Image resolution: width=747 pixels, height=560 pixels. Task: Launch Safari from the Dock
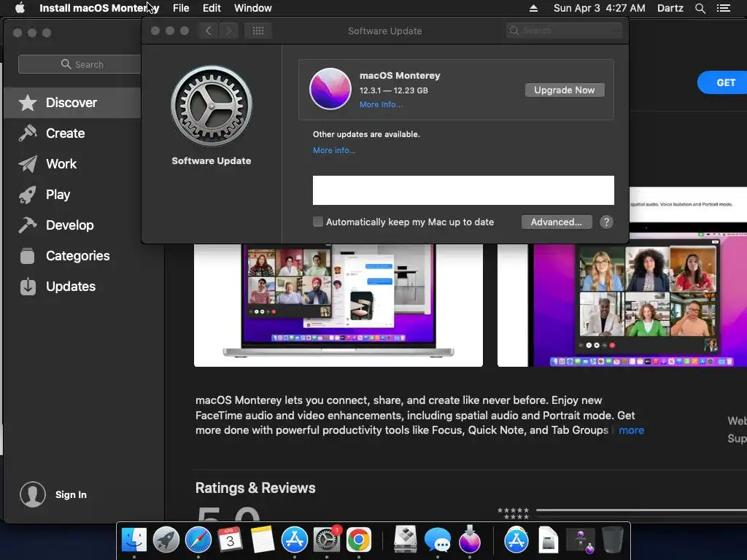point(198,540)
